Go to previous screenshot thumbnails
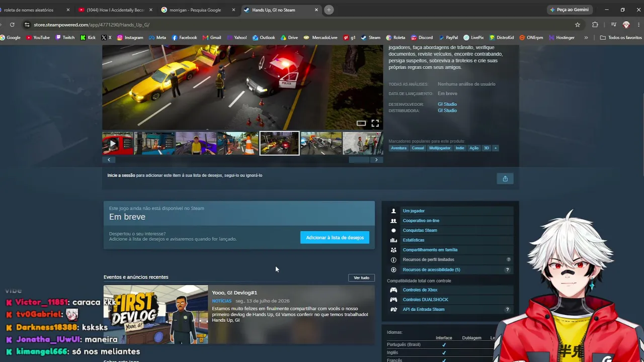644x362 pixels. 109,160
